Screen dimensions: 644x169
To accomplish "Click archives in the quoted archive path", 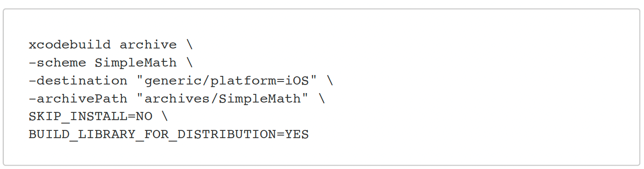I will (x=177, y=99).
